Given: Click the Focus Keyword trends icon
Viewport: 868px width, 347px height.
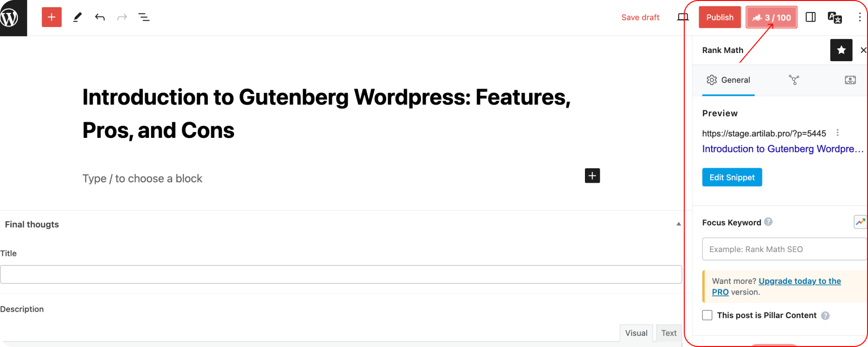Looking at the screenshot, I should pyautogui.click(x=860, y=222).
